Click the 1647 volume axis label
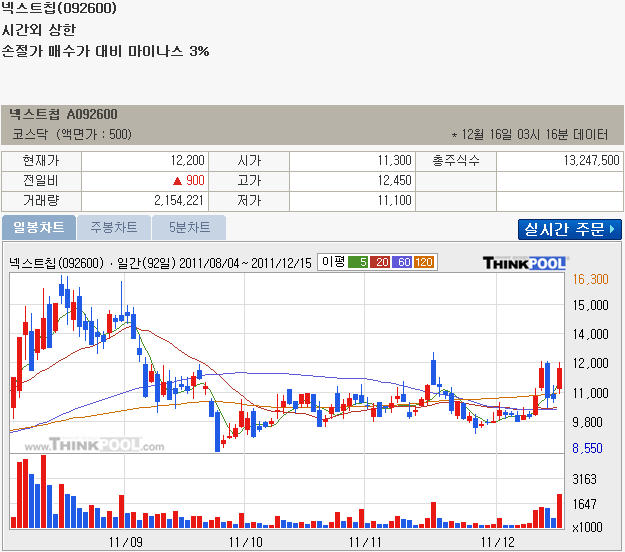 click(584, 504)
